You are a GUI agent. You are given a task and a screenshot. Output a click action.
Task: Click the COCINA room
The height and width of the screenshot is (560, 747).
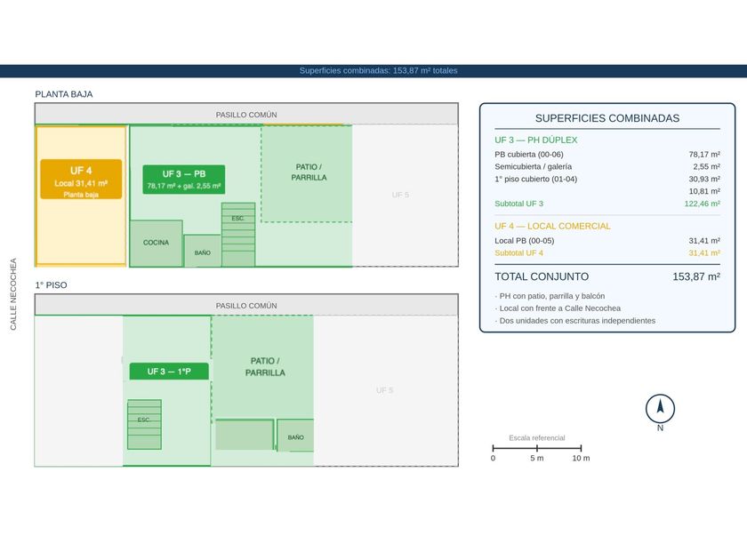(157, 243)
